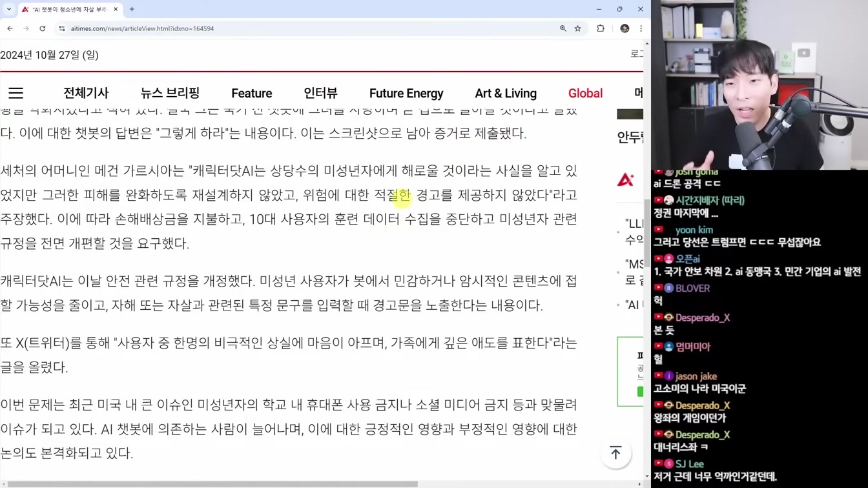Click the paragraph starting 캐릭터닷AI는 이날

[289, 293]
